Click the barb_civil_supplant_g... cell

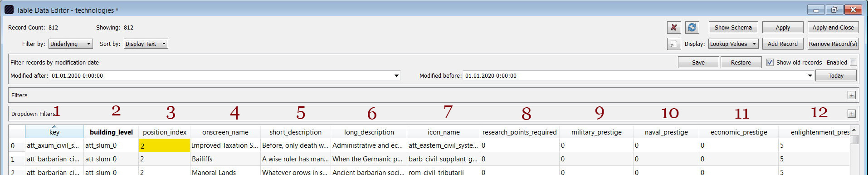(444, 159)
